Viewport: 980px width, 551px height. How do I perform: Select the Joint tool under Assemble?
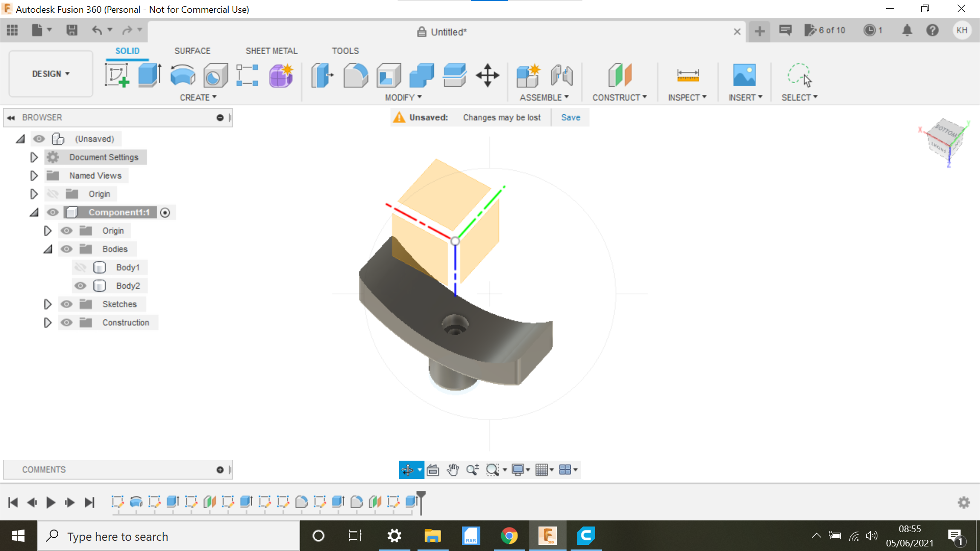point(562,75)
